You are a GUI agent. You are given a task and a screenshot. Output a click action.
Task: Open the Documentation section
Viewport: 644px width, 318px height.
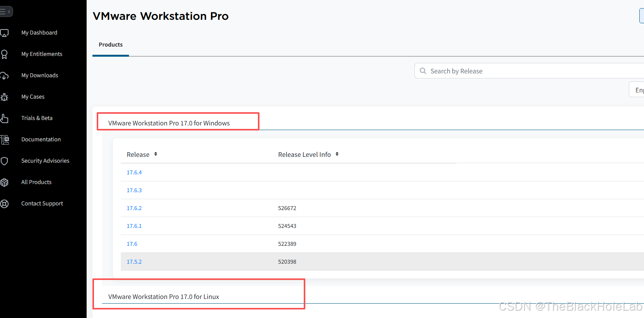tap(41, 139)
